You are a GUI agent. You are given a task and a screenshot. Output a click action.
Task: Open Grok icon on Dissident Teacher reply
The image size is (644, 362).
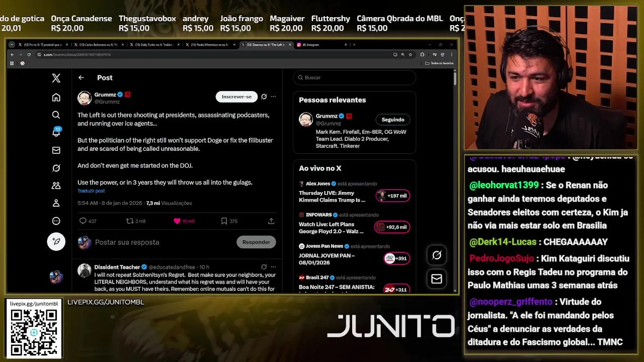coord(264,267)
